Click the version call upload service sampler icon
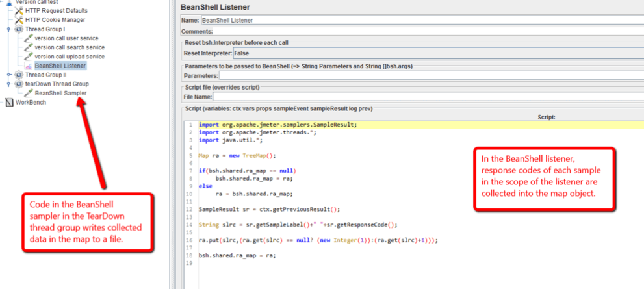 (x=29, y=57)
